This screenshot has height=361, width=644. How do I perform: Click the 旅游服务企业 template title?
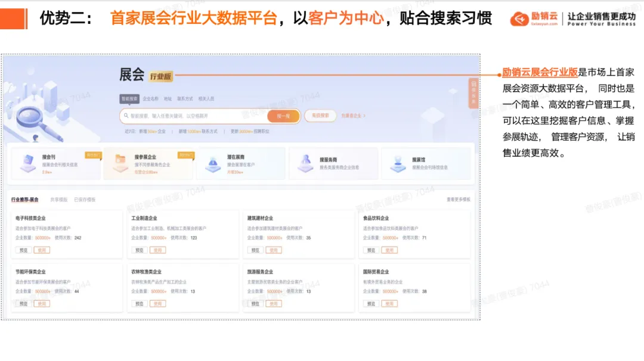click(x=260, y=272)
